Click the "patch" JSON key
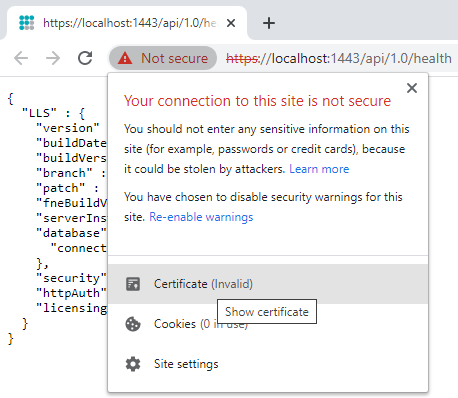Image resolution: width=458 pixels, height=398 pixels. (x=60, y=188)
